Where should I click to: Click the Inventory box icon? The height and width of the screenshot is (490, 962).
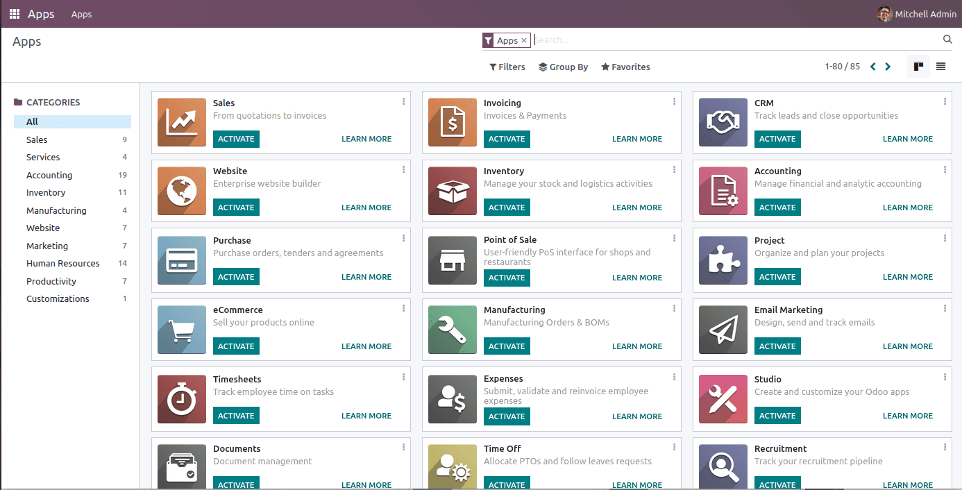(452, 192)
